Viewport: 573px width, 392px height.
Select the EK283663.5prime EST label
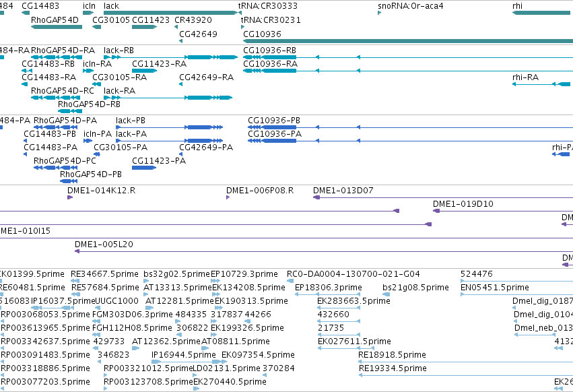point(353,301)
